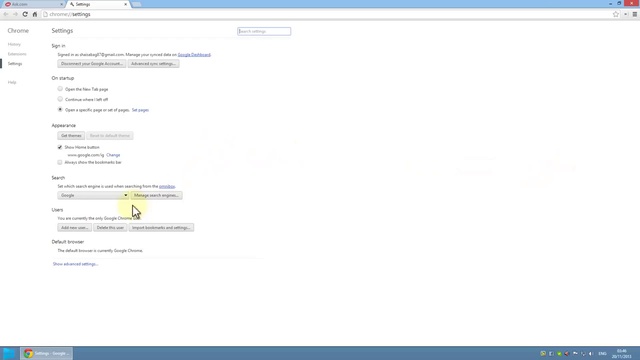Image resolution: width=640 pixels, height=360 pixels.
Task: Click the Get themes button
Action: tap(71, 136)
